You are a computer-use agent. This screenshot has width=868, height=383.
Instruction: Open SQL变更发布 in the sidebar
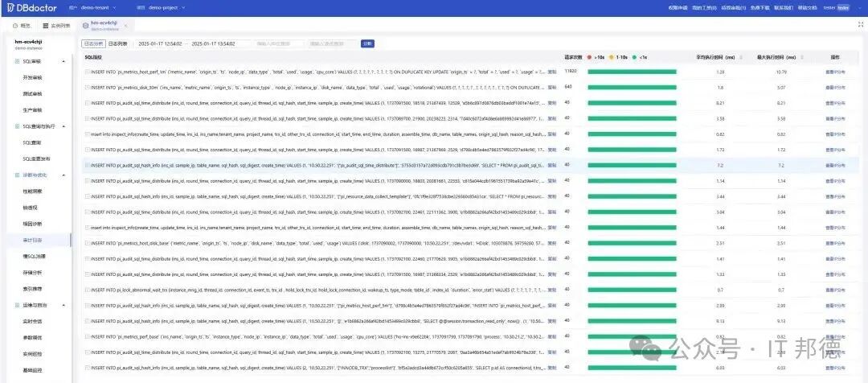[x=36, y=159]
